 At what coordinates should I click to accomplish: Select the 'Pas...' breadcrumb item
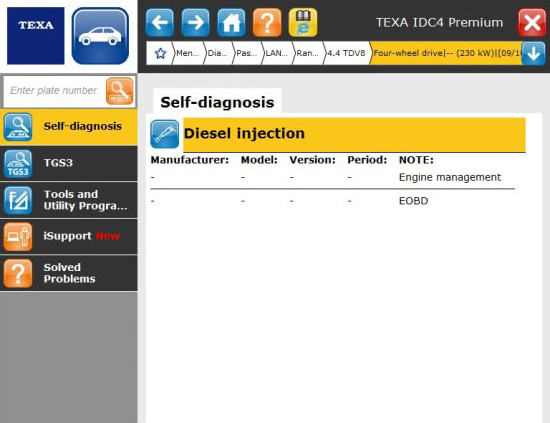pyautogui.click(x=247, y=53)
